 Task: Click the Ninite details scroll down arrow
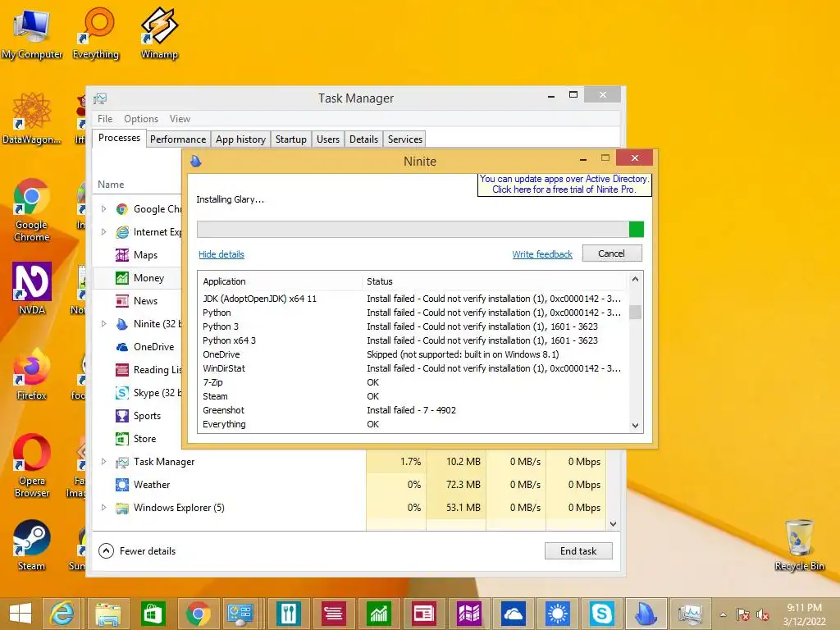click(636, 426)
